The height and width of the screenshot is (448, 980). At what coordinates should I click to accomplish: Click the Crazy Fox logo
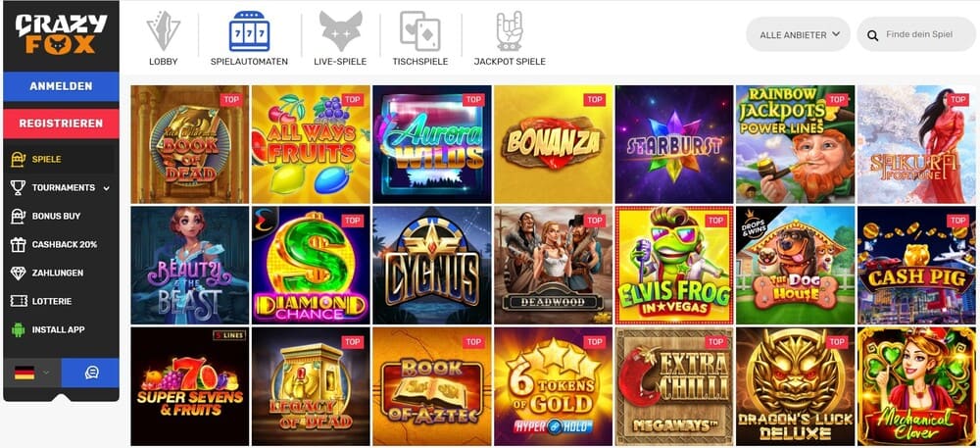pos(61,33)
